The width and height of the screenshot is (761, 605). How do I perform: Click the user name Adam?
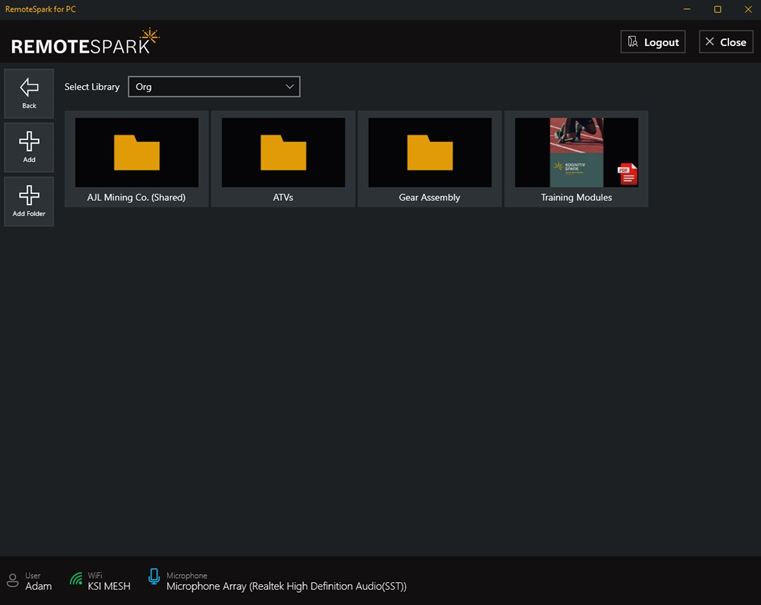pos(38,587)
